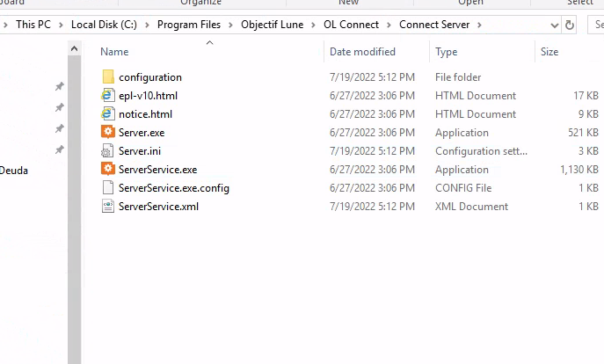Viewport: 604px width, 364px height.
Task: Select the Deuda item in navigation pane
Action: pos(14,171)
